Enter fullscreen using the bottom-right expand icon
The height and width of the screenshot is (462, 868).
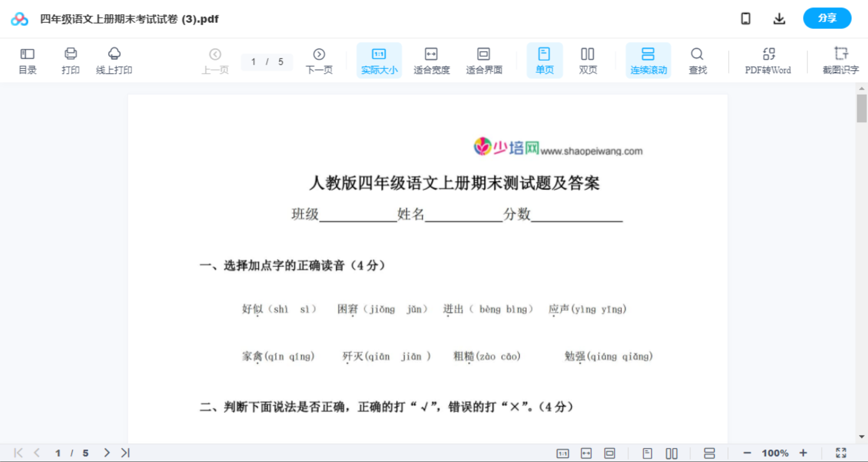pyautogui.click(x=841, y=452)
